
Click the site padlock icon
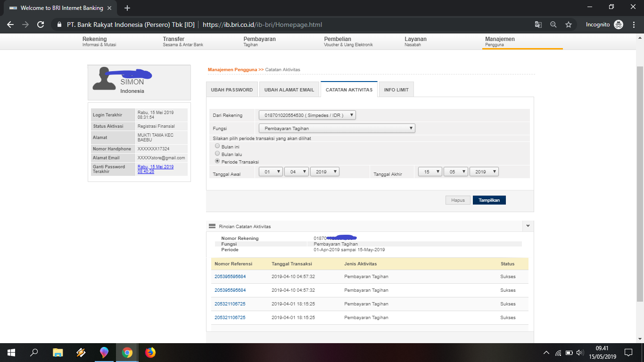pyautogui.click(x=59, y=25)
